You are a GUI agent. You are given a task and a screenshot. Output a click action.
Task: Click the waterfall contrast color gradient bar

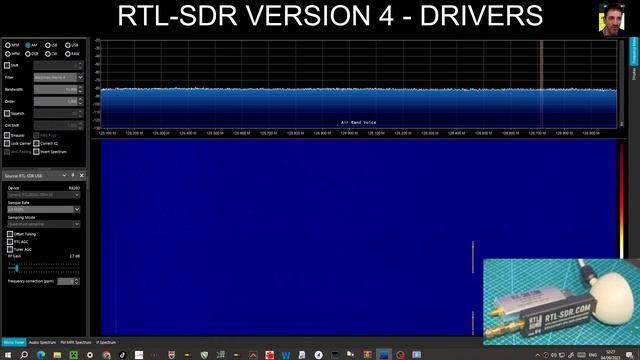[x=622, y=200]
